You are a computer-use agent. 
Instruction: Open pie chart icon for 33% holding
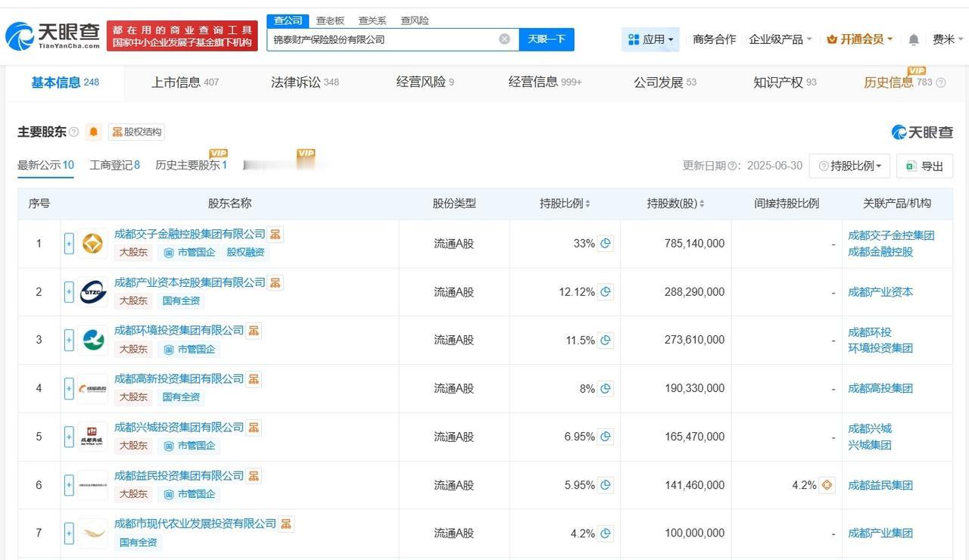click(x=606, y=244)
